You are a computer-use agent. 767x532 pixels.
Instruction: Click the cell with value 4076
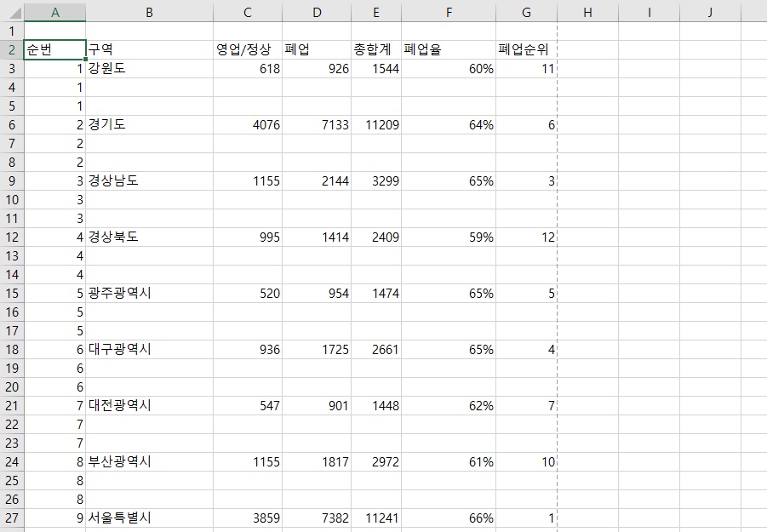point(248,124)
